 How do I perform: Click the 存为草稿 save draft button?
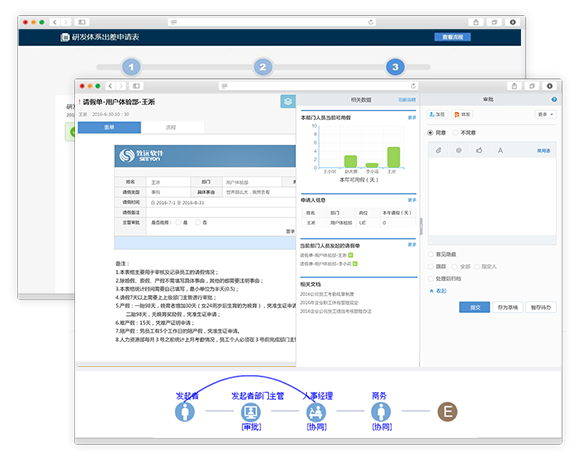pos(508,307)
